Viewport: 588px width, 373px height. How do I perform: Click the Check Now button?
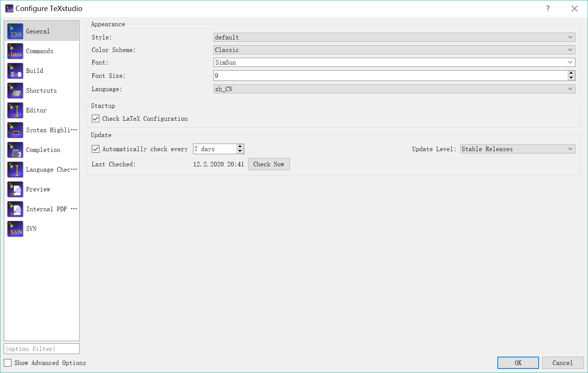tap(269, 164)
